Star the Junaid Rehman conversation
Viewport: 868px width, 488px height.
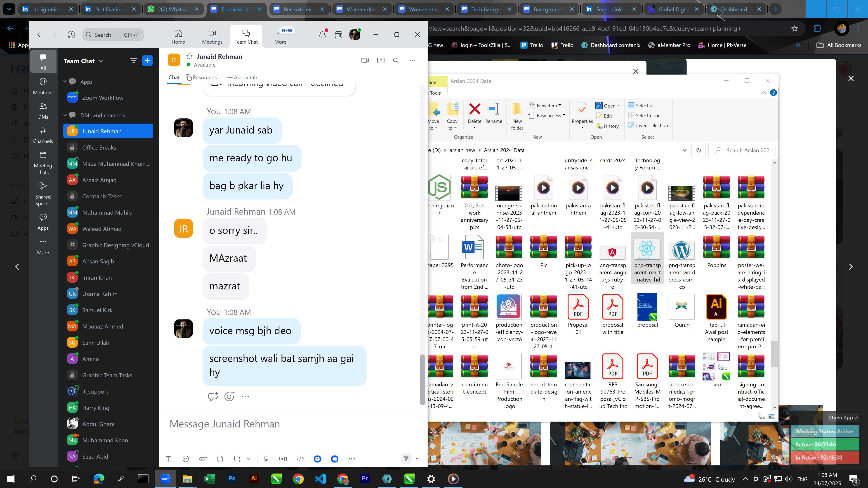[x=189, y=56]
